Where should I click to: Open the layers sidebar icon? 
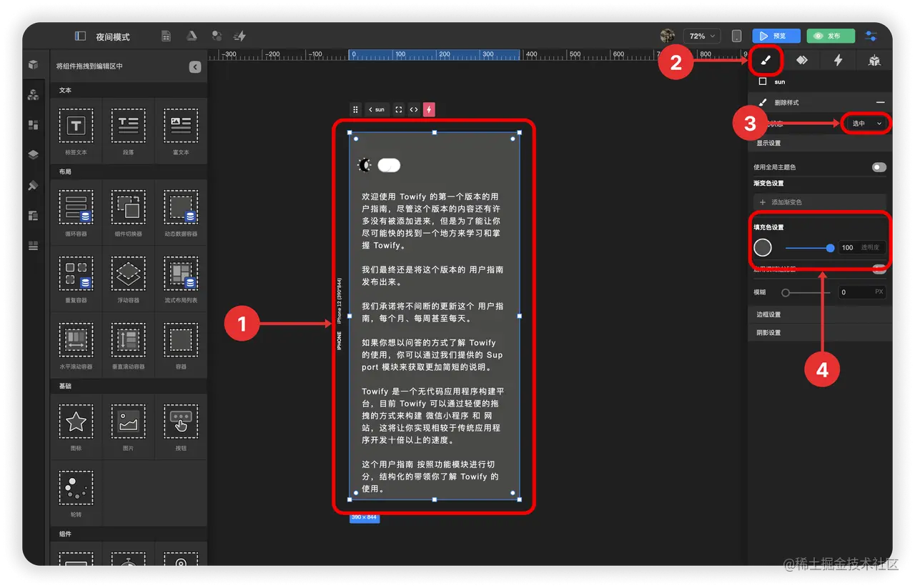33,154
